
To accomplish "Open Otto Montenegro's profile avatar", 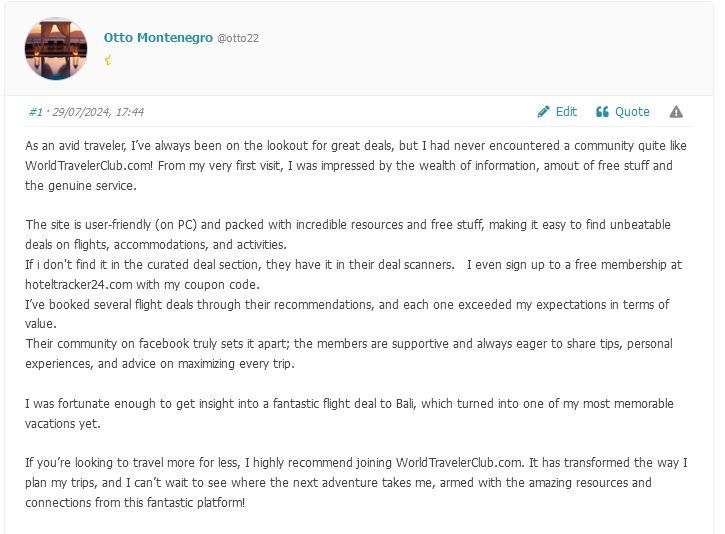I will coord(56,48).
